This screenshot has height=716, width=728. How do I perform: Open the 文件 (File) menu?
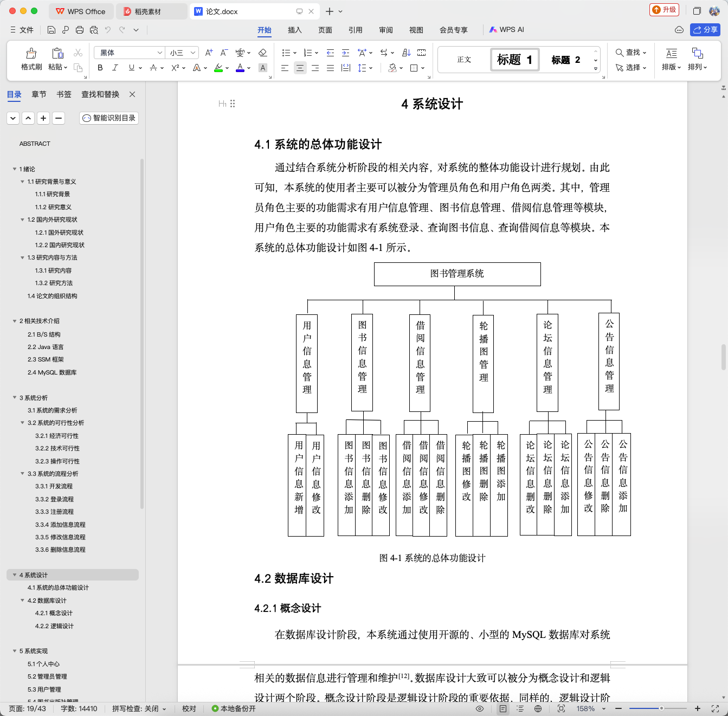click(x=22, y=30)
